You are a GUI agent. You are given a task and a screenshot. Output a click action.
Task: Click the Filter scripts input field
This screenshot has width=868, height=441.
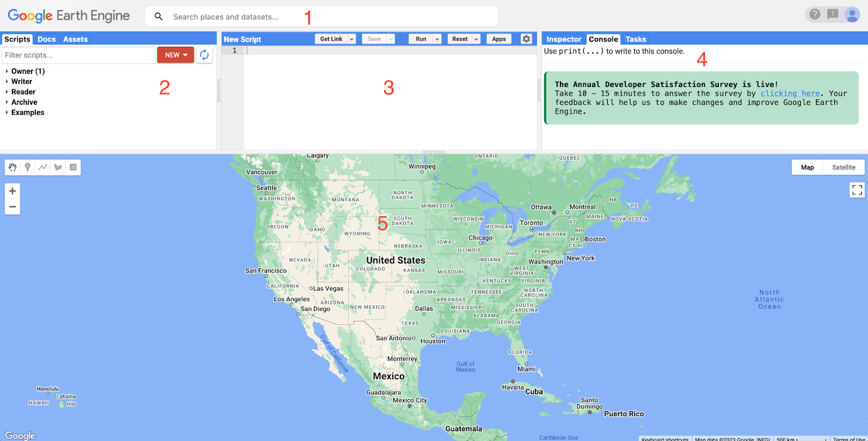(x=79, y=55)
